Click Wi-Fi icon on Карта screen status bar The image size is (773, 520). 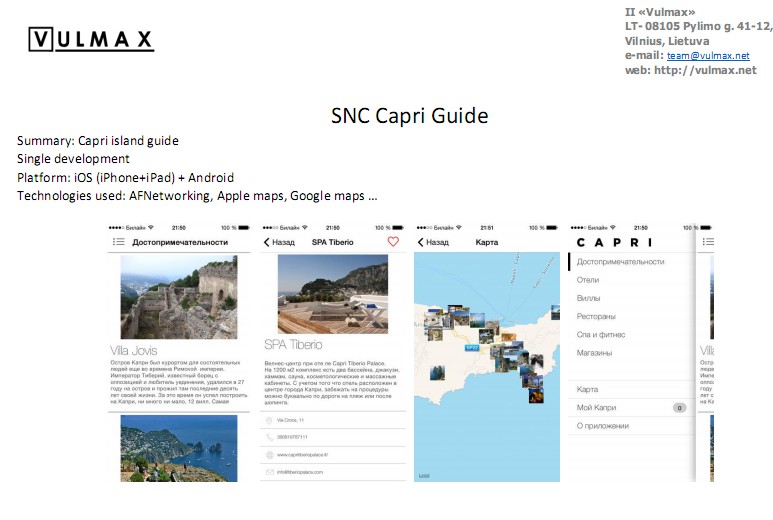[458, 228]
